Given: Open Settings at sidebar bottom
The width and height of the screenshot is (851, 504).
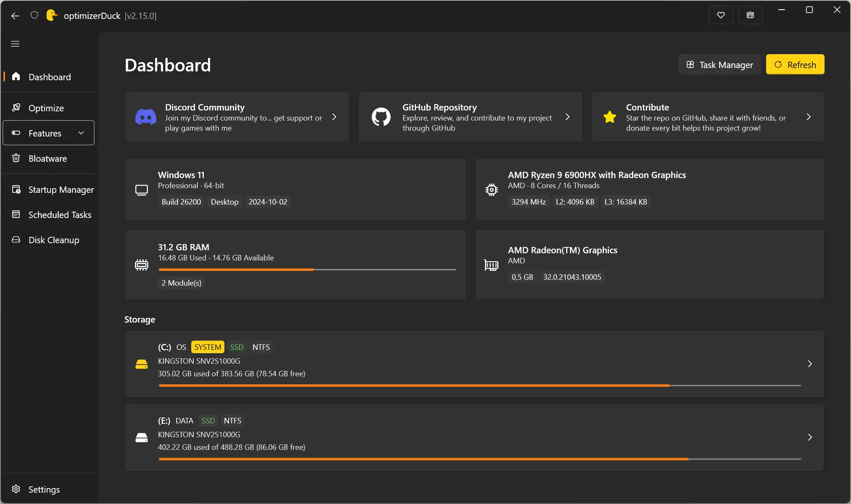Looking at the screenshot, I should [49, 489].
